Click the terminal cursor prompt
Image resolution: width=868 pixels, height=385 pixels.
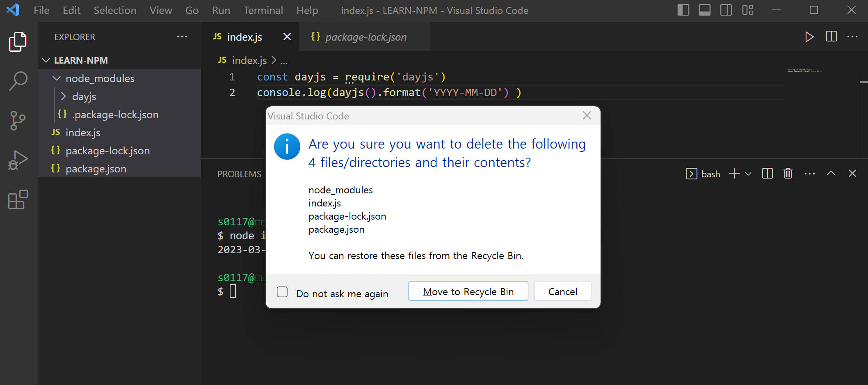[233, 291]
